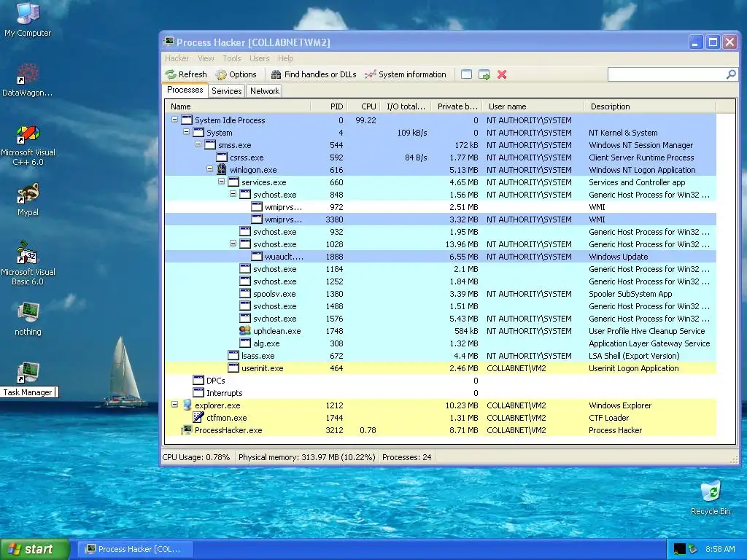This screenshot has width=747, height=560.
Task: Click the ProcessHacker.exe process icon
Action: click(187, 430)
